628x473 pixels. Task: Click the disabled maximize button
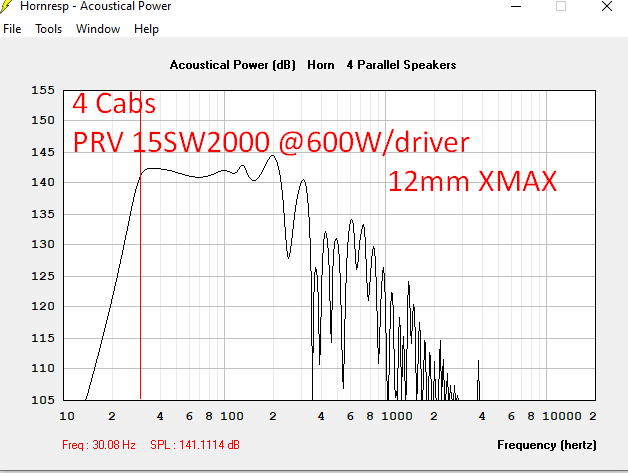[x=561, y=6]
